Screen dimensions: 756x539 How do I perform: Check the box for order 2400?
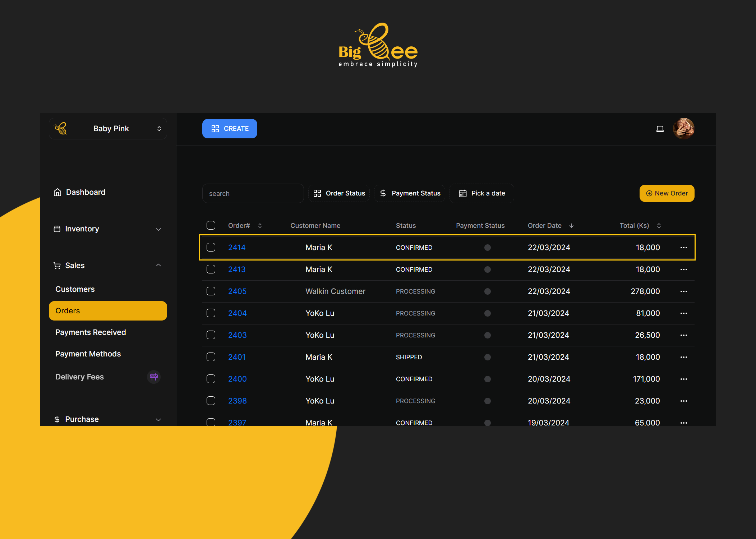(211, 379)
